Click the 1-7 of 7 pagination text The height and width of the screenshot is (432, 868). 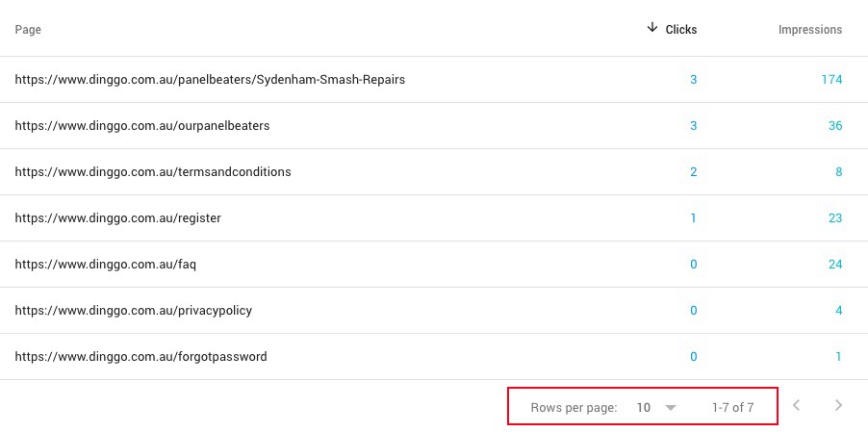click(x=732, y=408)
